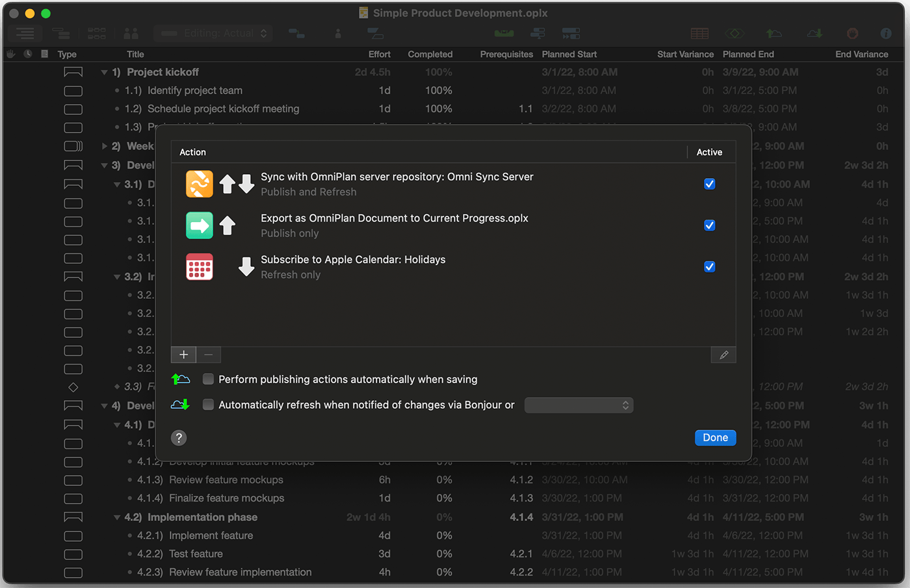Click the Level resources toolbar icon
Viewport: 910px width, 588px height.
tap(504, 33)
